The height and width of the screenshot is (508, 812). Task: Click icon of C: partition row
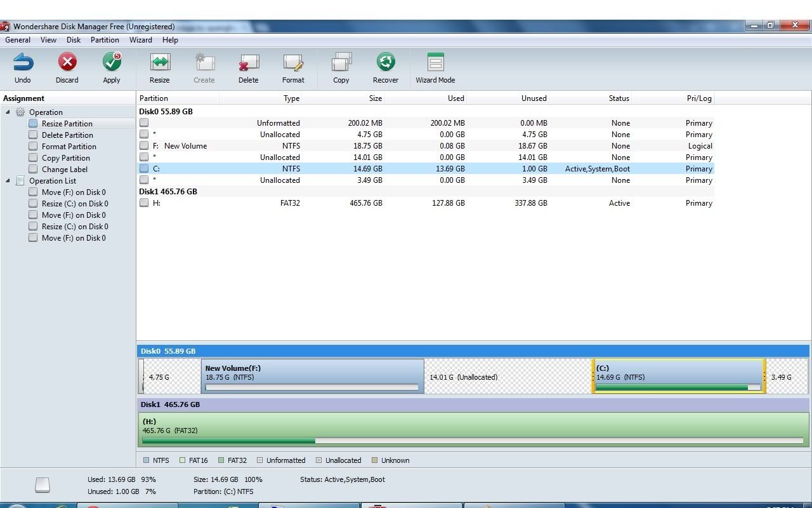144,168
